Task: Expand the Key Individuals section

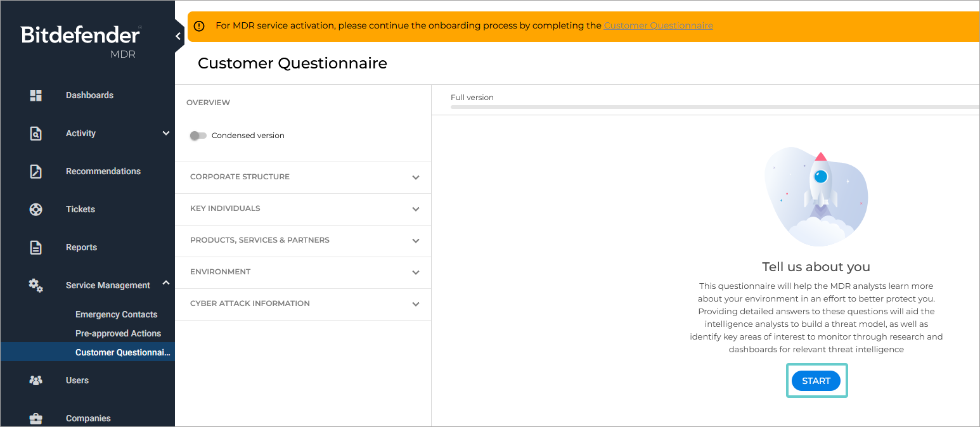Action: (x=416, y=209)
